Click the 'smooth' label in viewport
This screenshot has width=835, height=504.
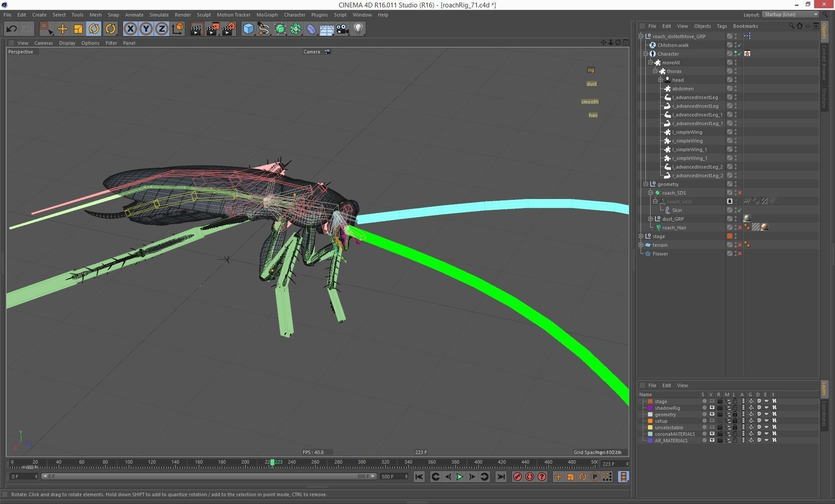tap(590, 102)
